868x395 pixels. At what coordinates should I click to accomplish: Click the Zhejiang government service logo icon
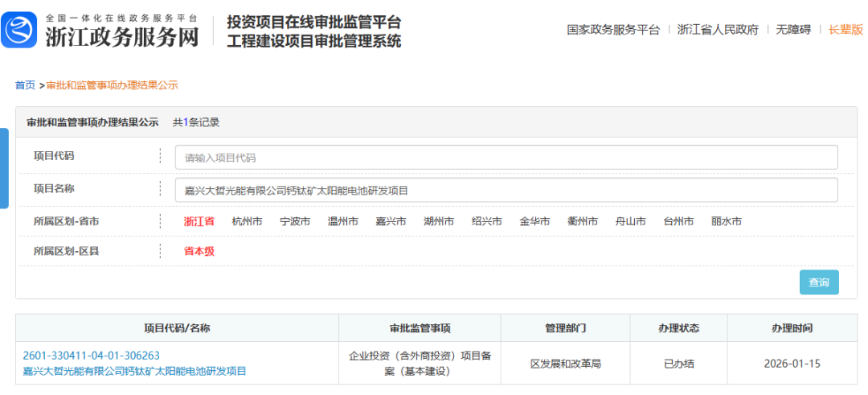pos(19,31)
